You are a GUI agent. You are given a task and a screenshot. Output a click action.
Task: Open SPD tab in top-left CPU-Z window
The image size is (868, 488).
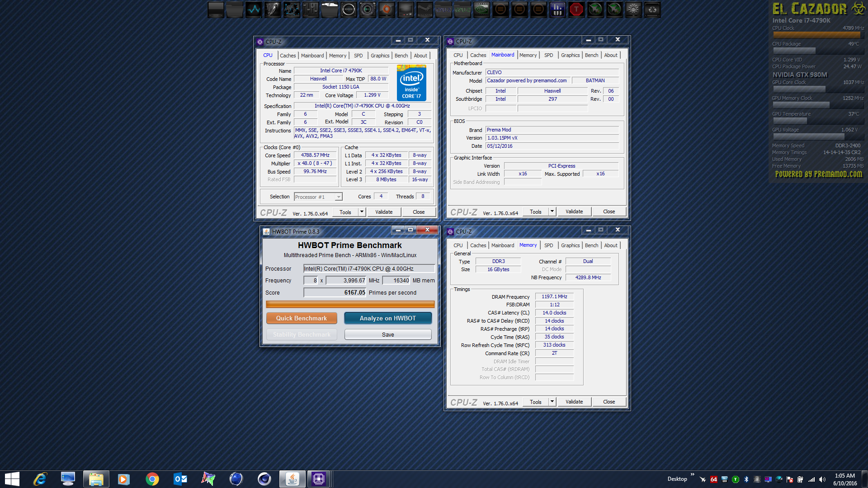pyautogui.click(x=358, y=56)
